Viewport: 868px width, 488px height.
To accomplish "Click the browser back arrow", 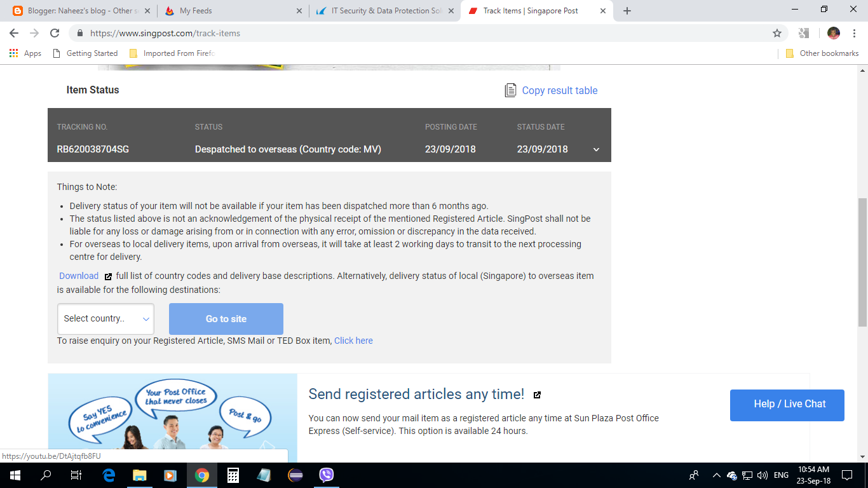I will coord(14,33).
